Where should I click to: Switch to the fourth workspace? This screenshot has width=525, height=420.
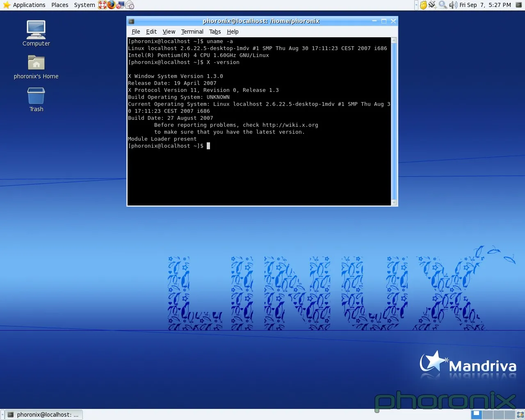[x=509, y=415]
